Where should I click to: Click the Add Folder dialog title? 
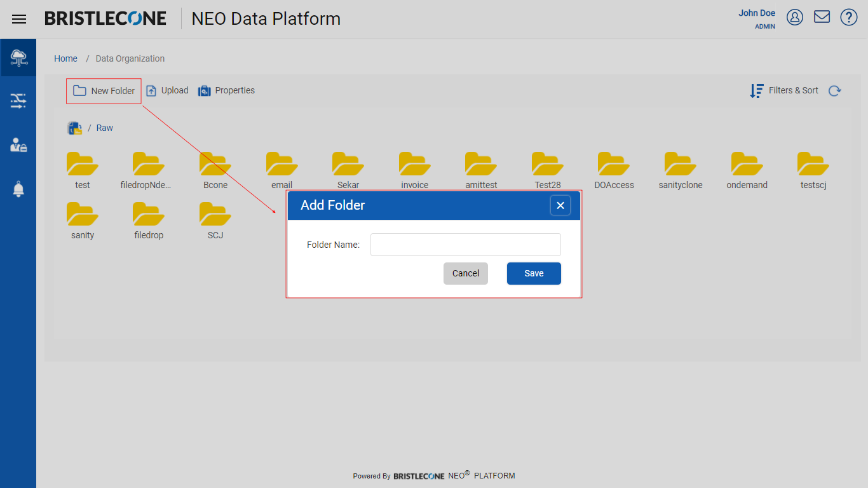coord(333,205)
